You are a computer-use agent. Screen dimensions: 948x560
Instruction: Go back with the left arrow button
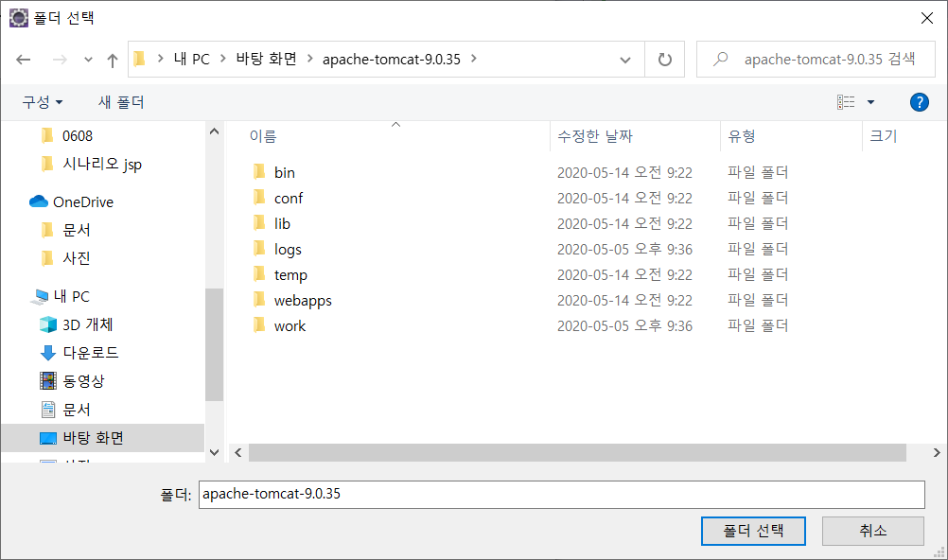point(23,60)
